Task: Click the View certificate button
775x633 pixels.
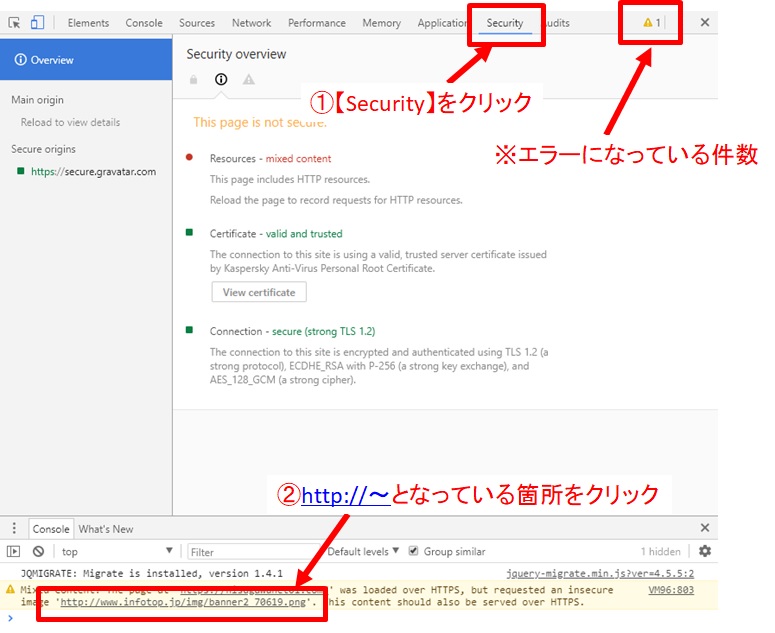Action: click(259, 292)
